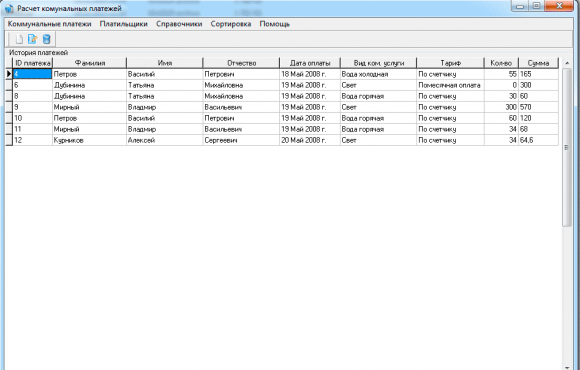Open the Сортировка menu
This screenshot has width=580, height=370.
point(231,24)
